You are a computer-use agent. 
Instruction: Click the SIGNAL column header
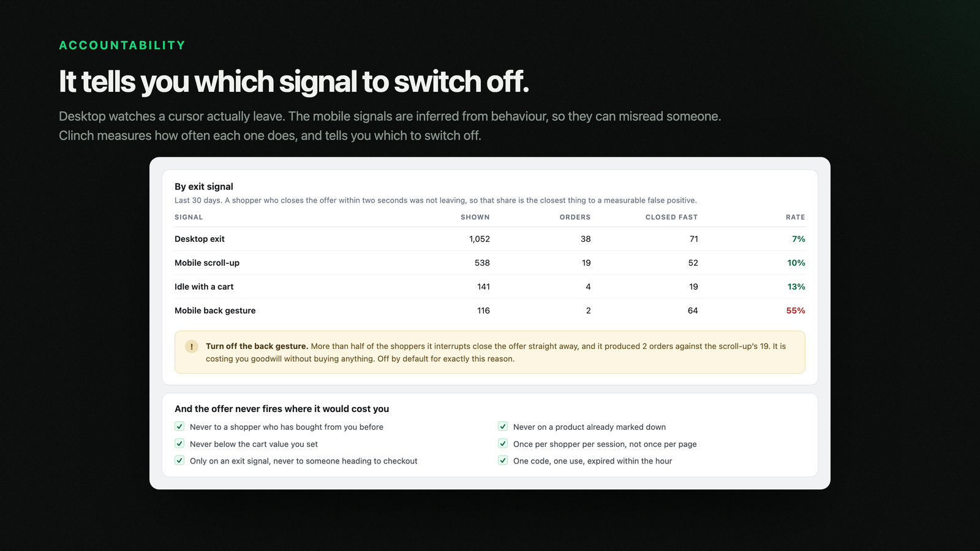coord(189,217)
